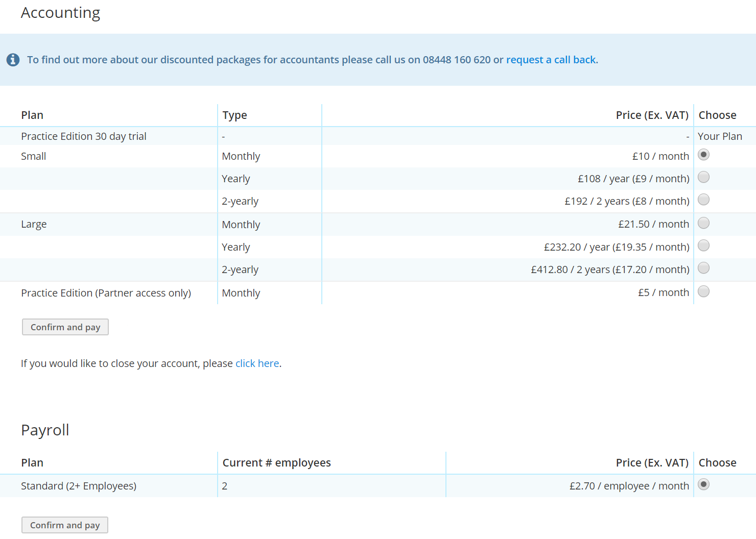
Task: Click the '£412.80 / 2 years' price cell
Action: [610, 269]
